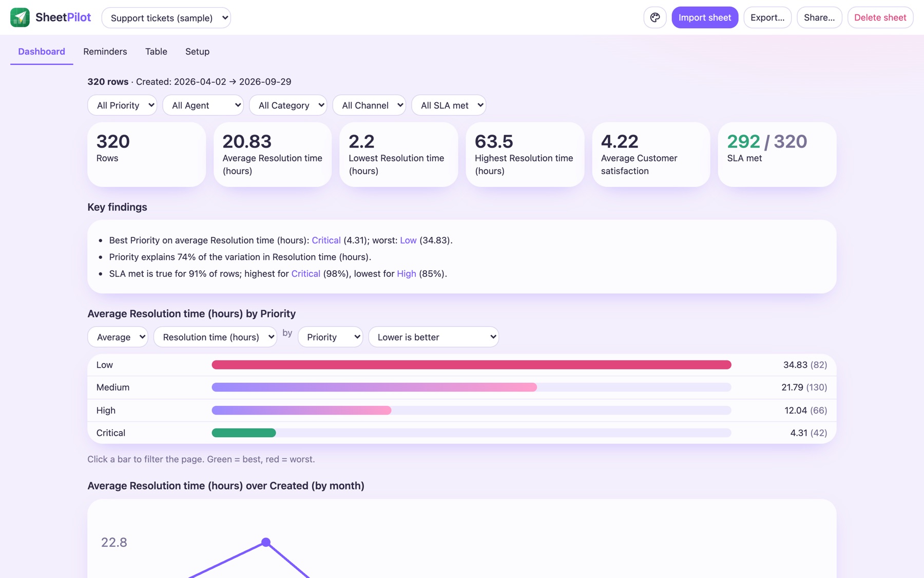Click the SheetPilot brand name text
The height and width of the screenshot is (578, 924).
tap(63, 17)
